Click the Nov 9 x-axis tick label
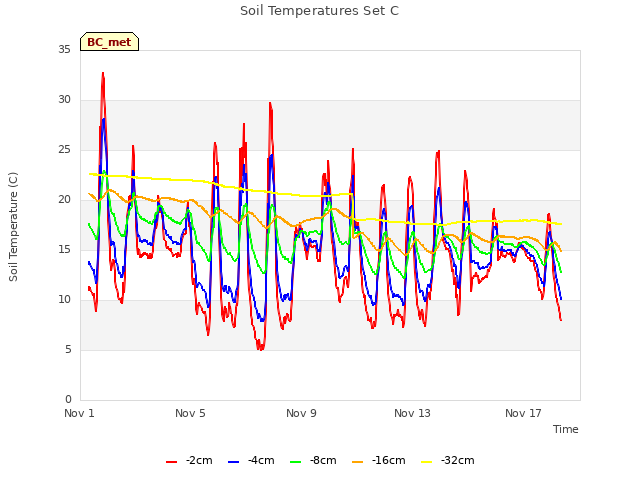The image size is (640, 480). 301,413
